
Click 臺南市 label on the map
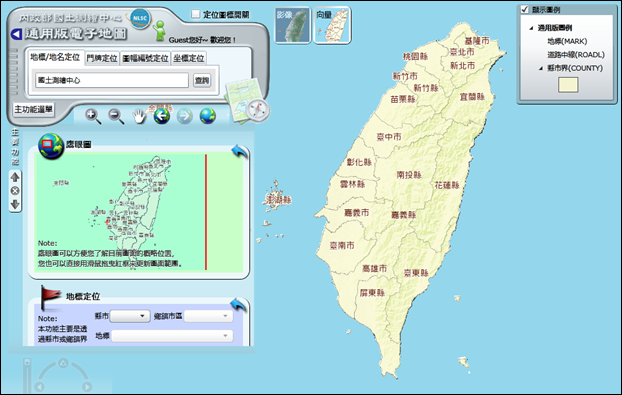342,246
